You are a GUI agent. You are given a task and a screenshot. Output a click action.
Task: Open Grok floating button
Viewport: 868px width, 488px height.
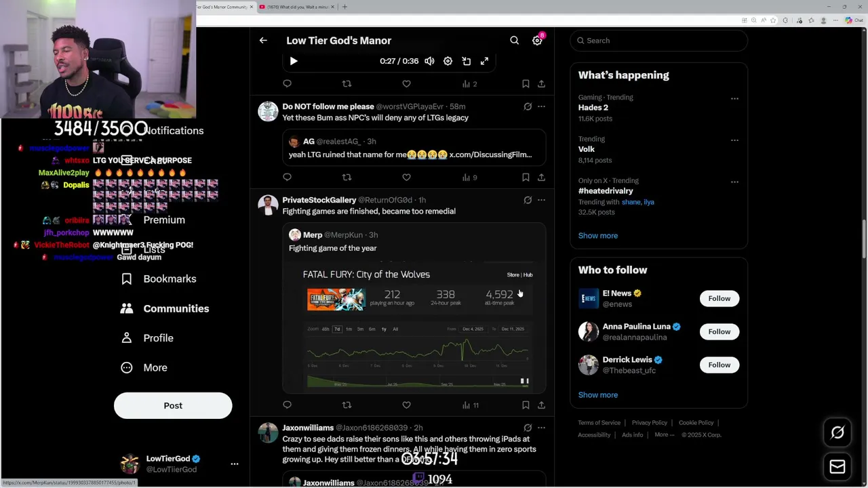click(x=837, y=432)
